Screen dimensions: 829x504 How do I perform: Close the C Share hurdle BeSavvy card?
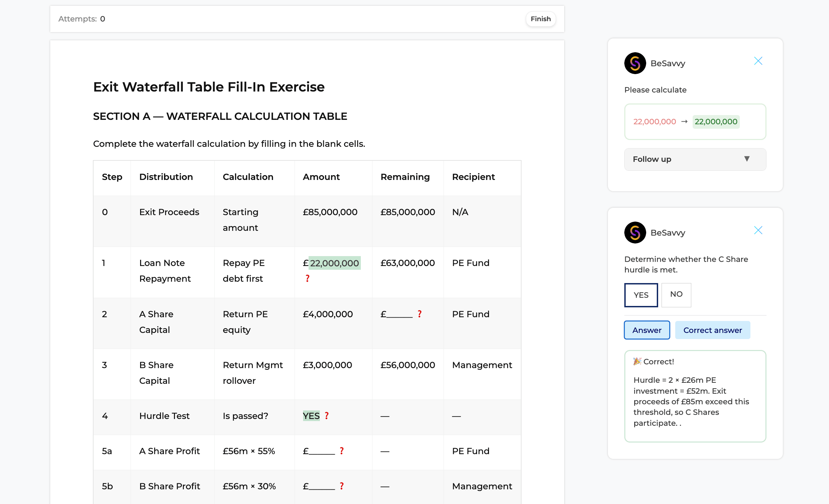pos(758,230)
